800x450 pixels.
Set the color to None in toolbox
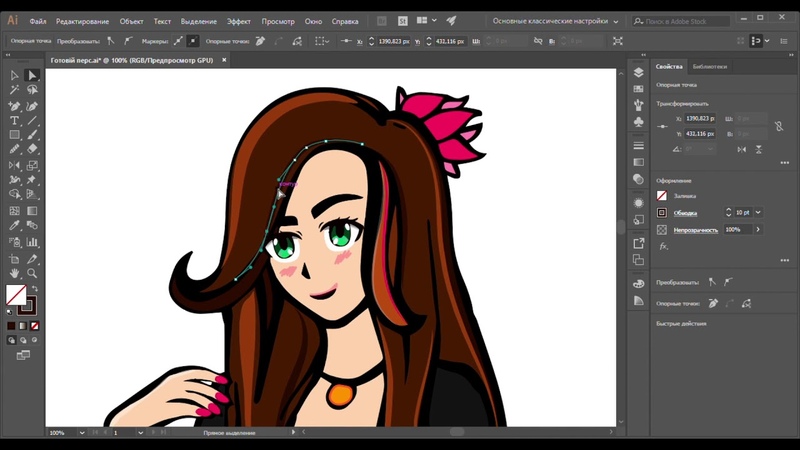click(35, 325)
